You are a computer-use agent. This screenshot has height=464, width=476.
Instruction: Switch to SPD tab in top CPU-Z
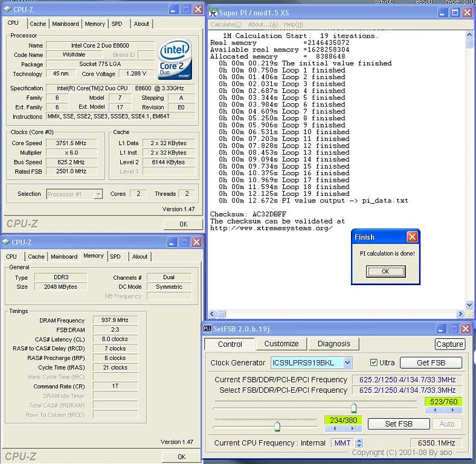117,24
